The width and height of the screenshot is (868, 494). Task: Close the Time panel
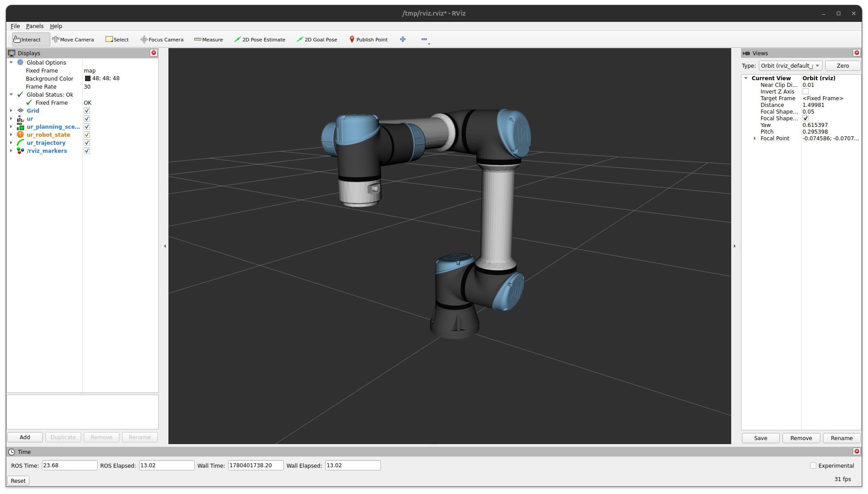pos(856,452)
